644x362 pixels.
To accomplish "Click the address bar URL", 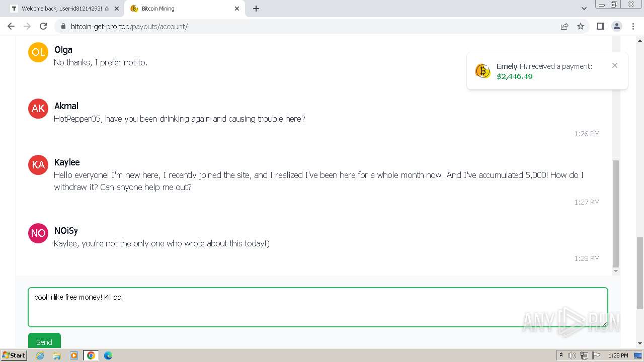I will point(129,26).
